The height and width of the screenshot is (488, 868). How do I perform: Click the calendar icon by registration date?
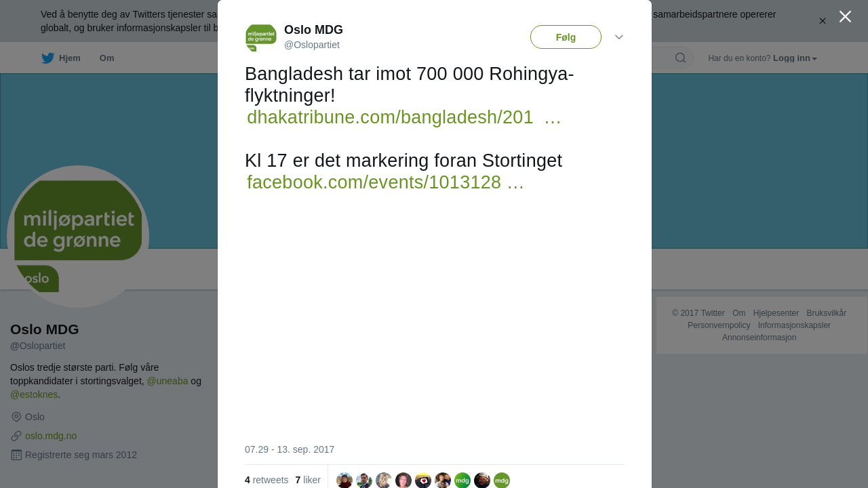click(x=16, y=455)
